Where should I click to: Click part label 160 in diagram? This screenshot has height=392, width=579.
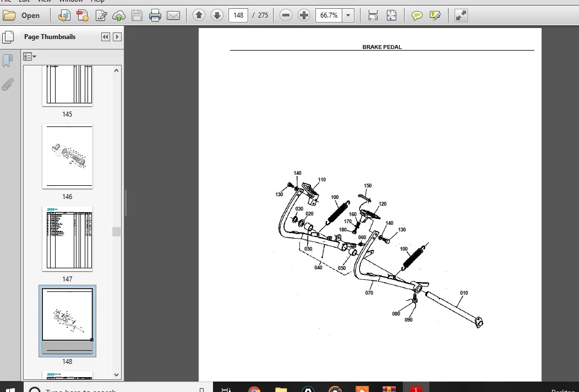[353, 214]
